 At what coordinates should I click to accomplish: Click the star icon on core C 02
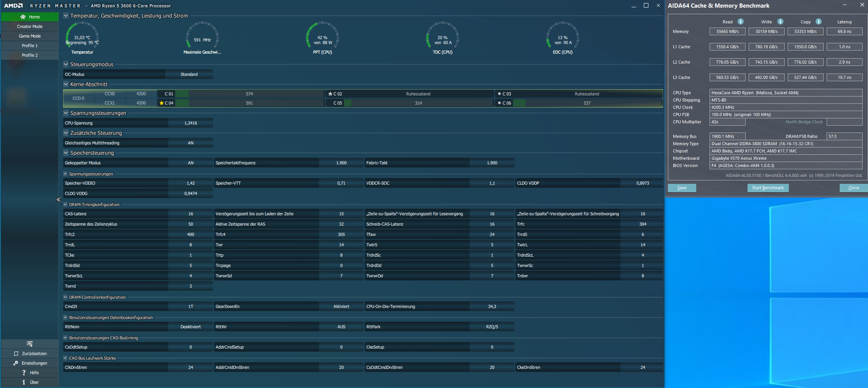[330, 94]
